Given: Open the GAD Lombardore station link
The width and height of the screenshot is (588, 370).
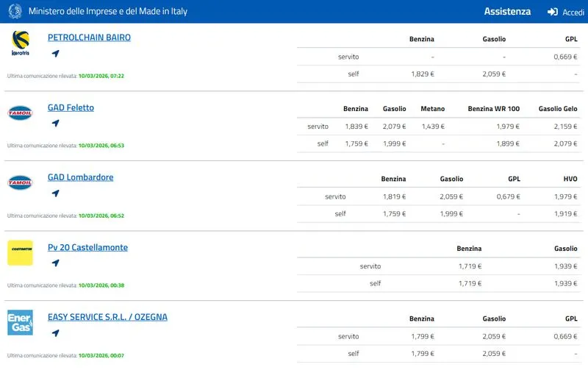Looking at the screenshot, I should pyautogui.click(x=80, y=177).
